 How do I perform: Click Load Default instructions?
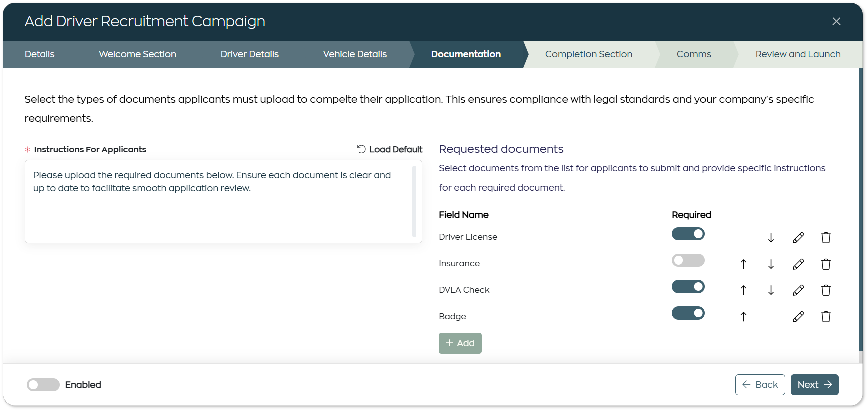click(390, 149)
